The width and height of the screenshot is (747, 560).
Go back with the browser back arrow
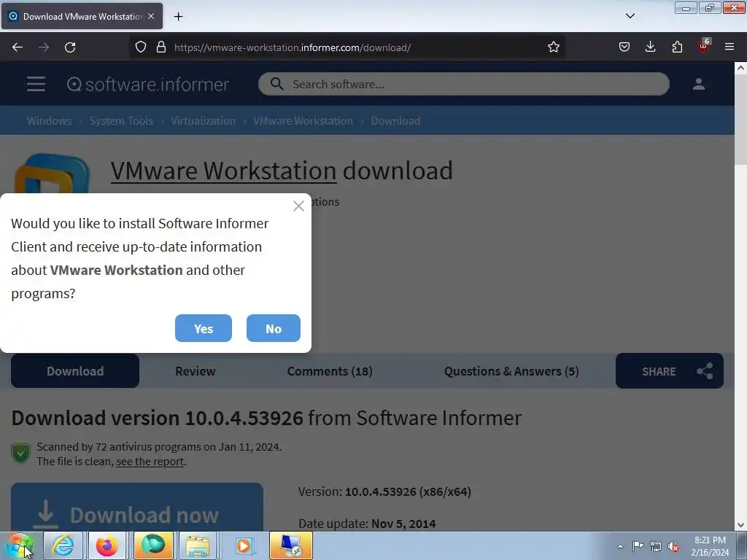tap(18, 47)
